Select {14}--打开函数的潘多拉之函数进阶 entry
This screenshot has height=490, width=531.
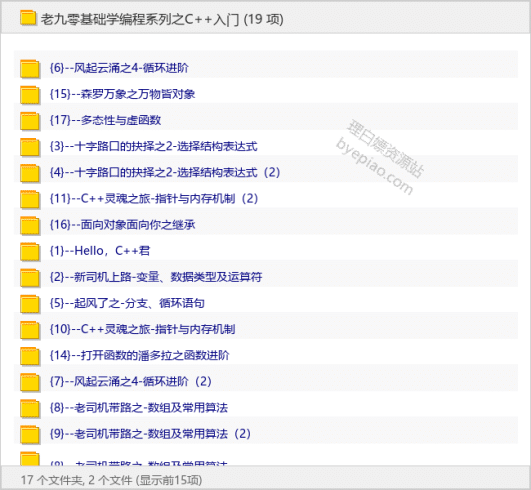[x=140, y=355]
